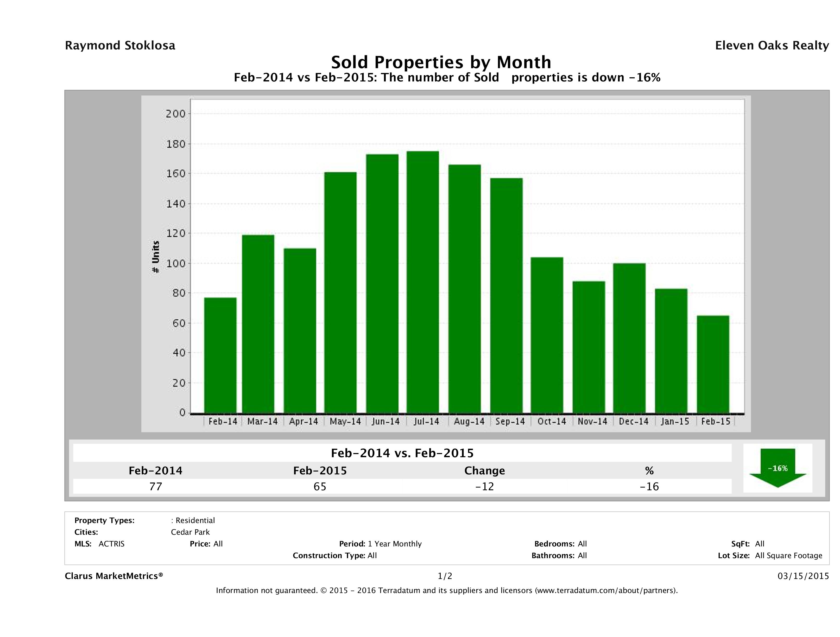Click the 03/15/2015 date text
840x637 pixels.
[803, 576]
